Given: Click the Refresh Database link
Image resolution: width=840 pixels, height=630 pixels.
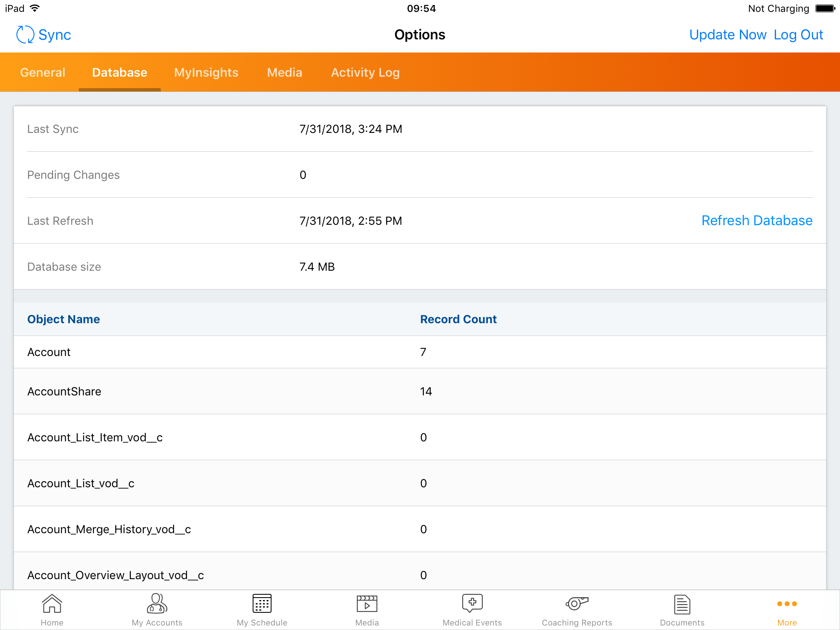Looking at the screenshot, I should 757,221.
